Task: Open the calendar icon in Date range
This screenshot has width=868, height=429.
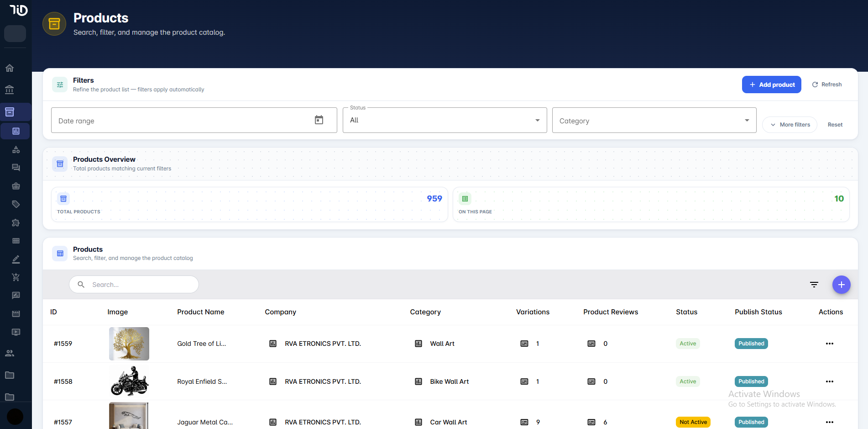Action: tap(319, 120)
